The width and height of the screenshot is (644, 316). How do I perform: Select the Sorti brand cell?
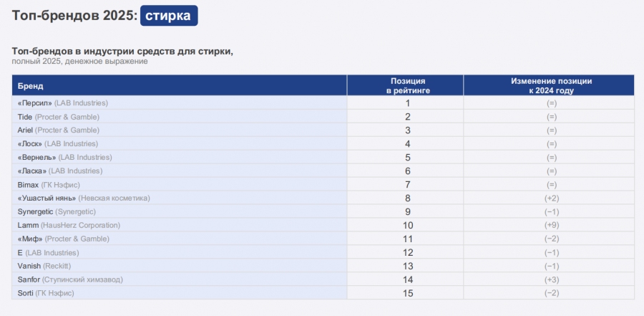point(46,293)
